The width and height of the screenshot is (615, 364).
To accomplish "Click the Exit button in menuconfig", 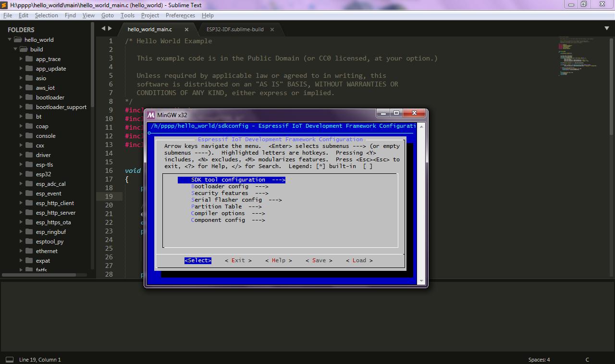I will [238, 260].
